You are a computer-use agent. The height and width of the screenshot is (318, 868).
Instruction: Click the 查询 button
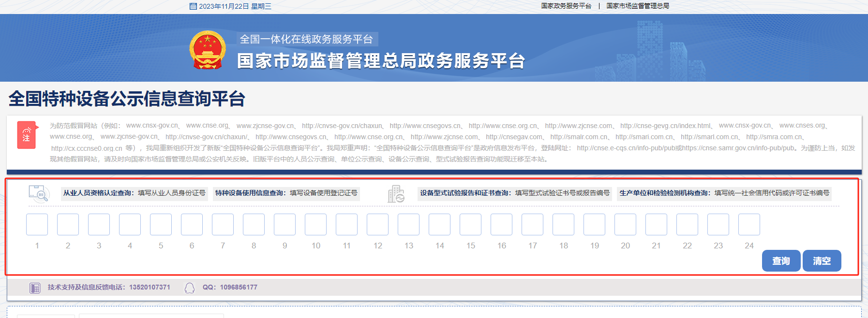(781, 261)
